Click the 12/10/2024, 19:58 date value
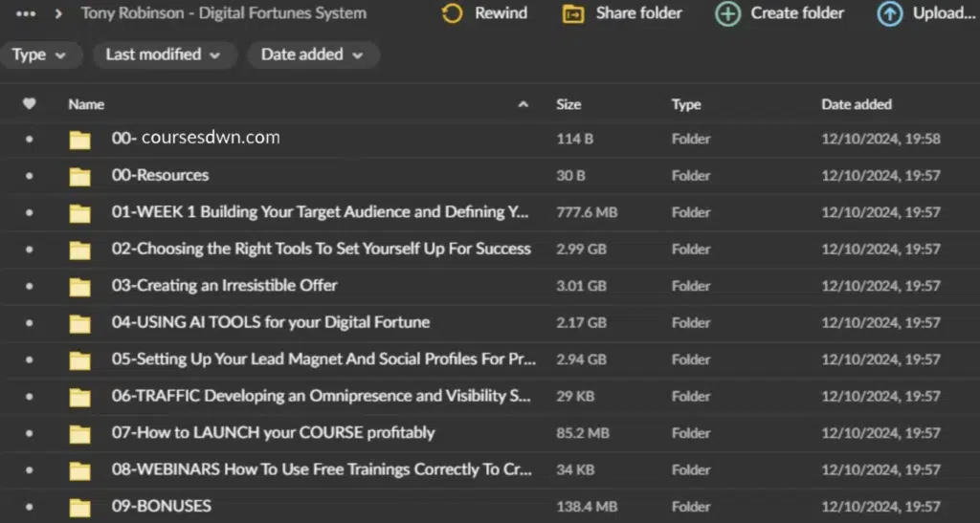The height and width of the screenshot is (523, 980). point(880,140)
